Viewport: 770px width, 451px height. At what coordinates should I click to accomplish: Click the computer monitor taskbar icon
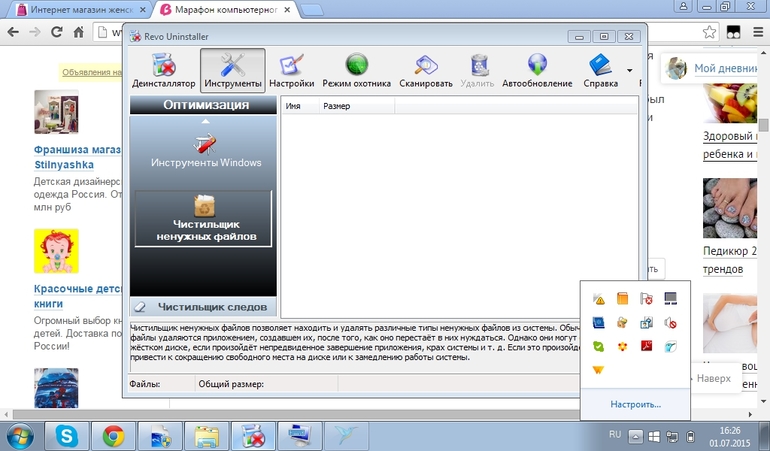pyautogui.click(x=300, y=436)
